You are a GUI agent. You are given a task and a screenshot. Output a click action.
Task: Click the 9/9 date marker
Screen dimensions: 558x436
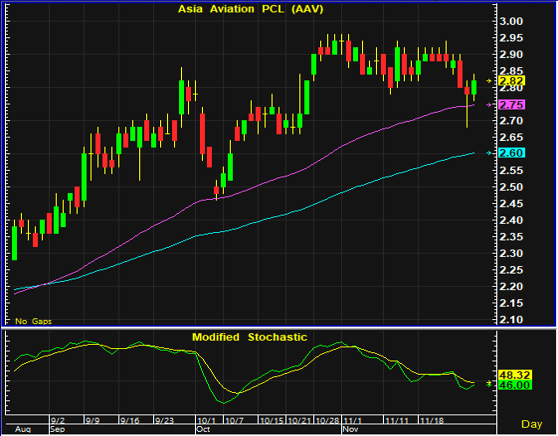(93, 420)
